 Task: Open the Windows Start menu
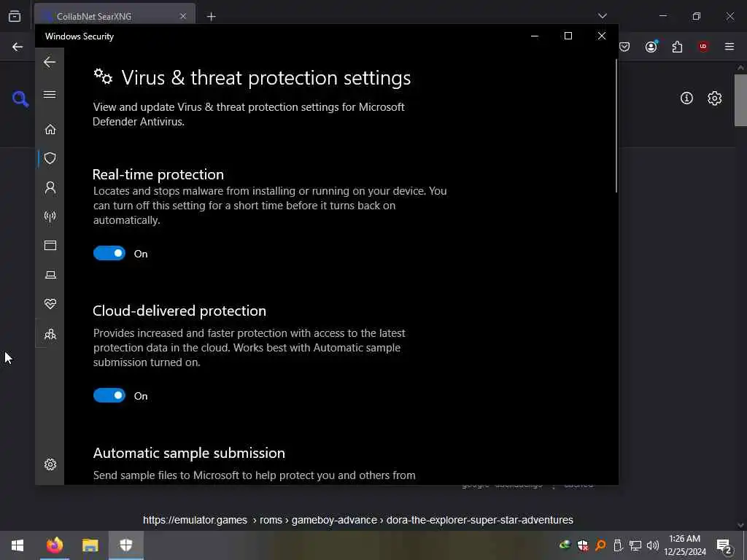point(18,545)
